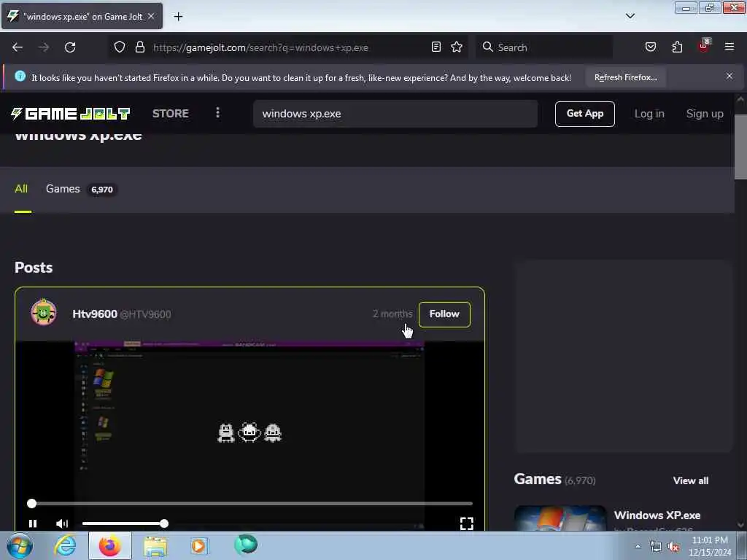Click the Firefox Search box in toolbar

pyautogui.click(x=543, y=47)
